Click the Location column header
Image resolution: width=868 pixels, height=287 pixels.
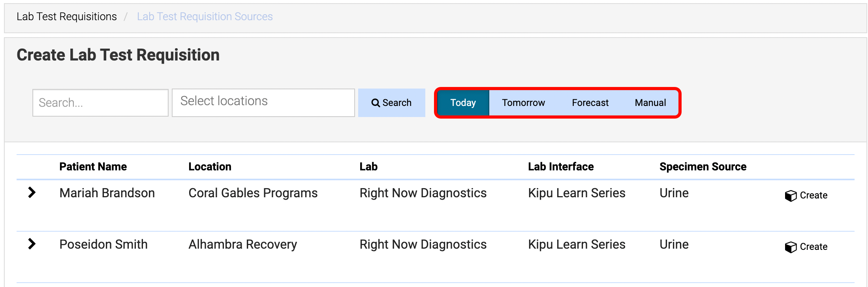point(210,167)
